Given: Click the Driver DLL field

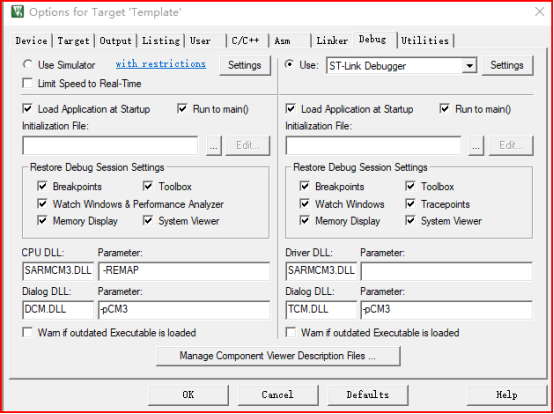Looking at the screenshot, I should (x=321, y=271).
